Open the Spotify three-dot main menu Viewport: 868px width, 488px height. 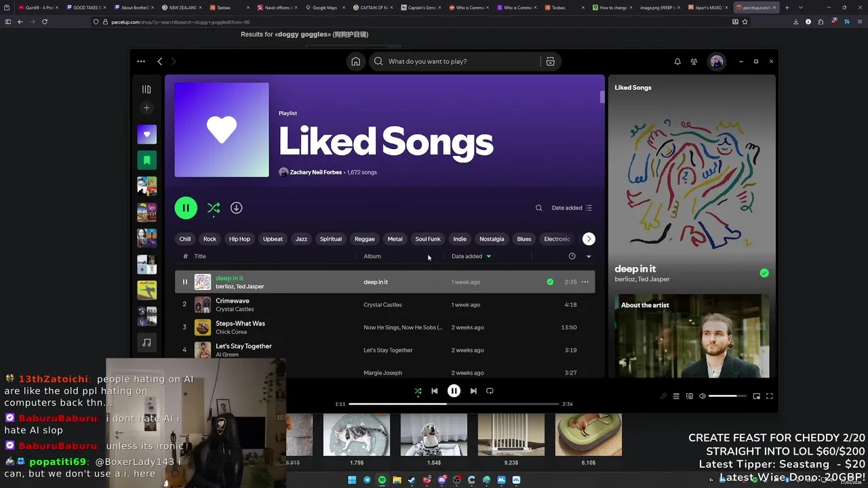coord(141,61)
